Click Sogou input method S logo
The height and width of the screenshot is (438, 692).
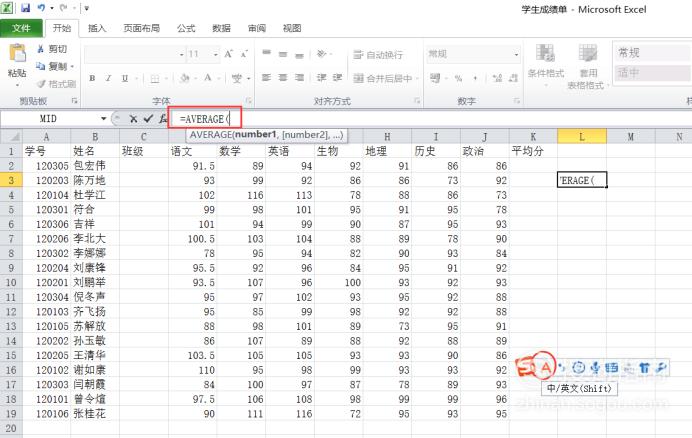[x=526, y=367]
